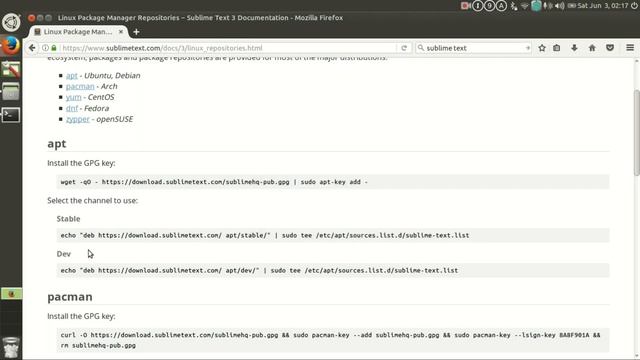Screen dimensions: 640x360
Task: Click the date and time indicator
Action: click(603, 6)
